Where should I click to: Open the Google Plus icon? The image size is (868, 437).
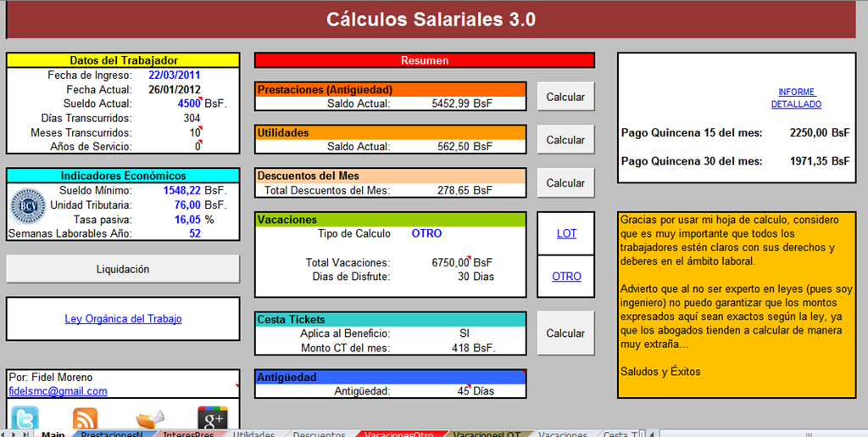coord(213,418)
